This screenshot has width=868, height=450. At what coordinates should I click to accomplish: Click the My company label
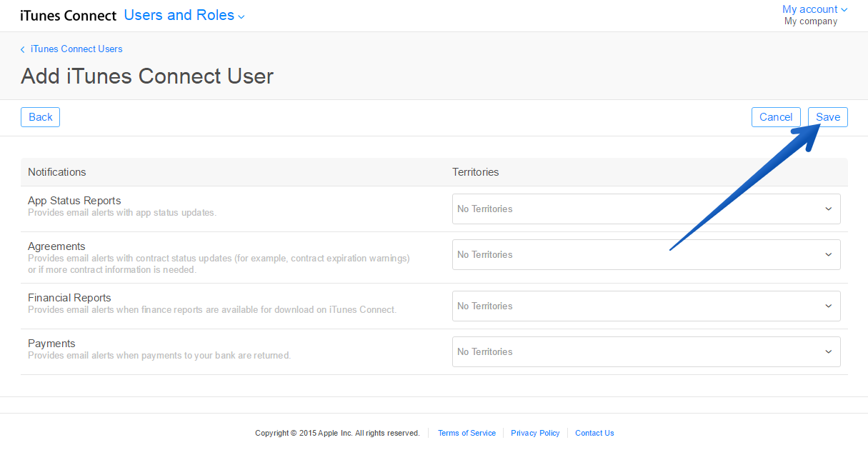coord(810,21)
